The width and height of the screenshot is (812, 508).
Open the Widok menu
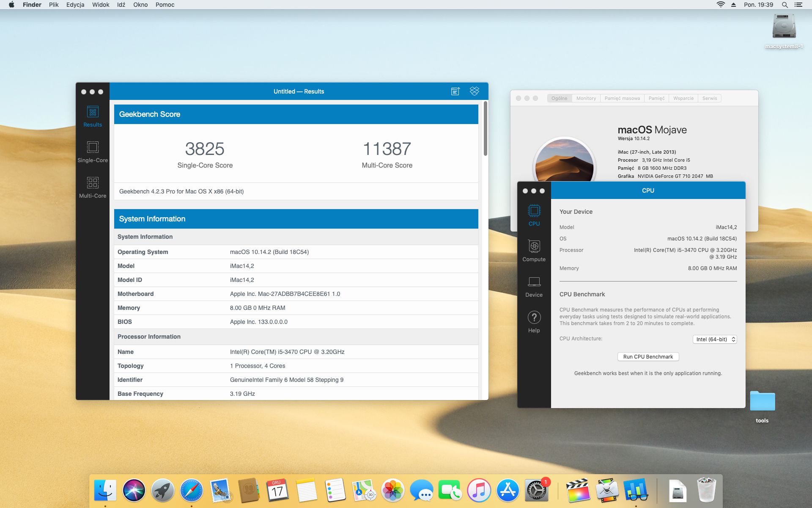coord(101,5)
